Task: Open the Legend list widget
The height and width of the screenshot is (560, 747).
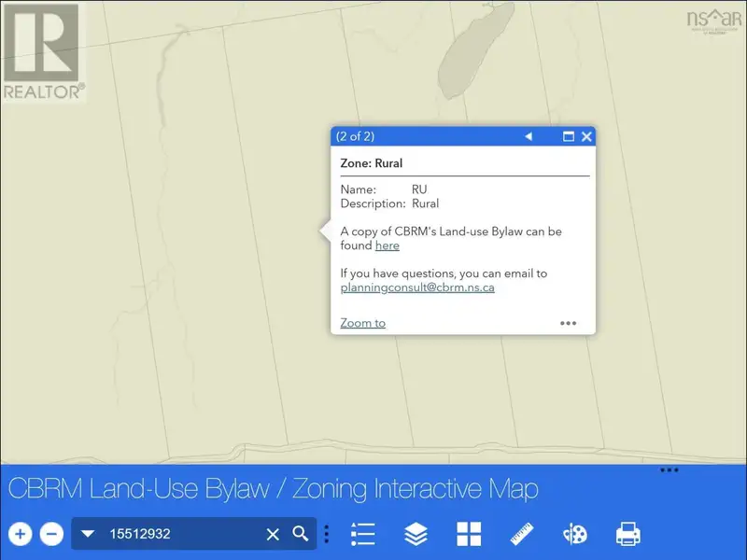Action: (362, 534)
